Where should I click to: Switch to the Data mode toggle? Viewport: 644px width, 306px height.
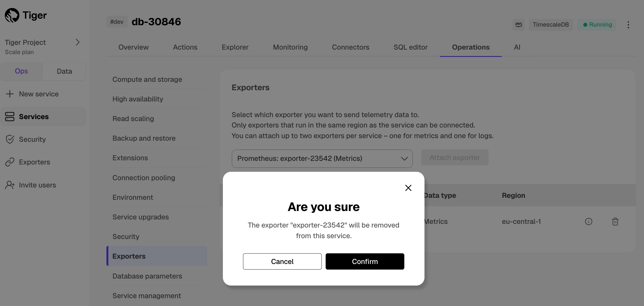64,71
